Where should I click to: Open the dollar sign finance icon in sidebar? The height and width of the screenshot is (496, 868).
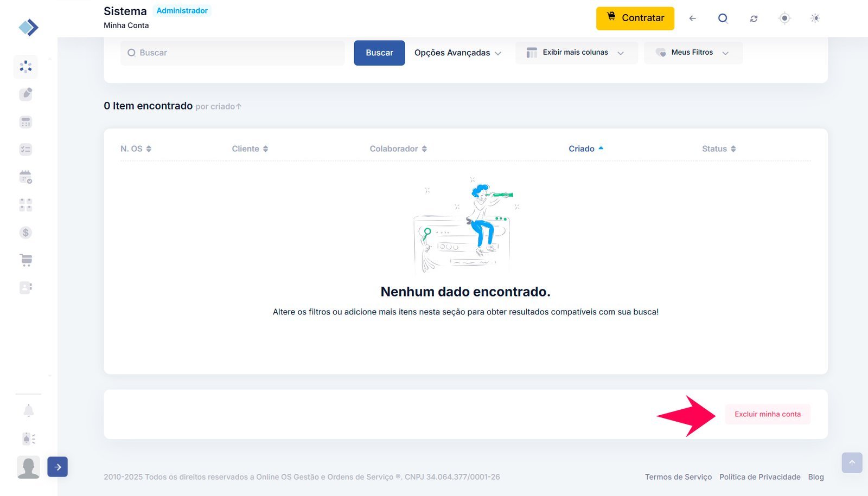point(25,233)
